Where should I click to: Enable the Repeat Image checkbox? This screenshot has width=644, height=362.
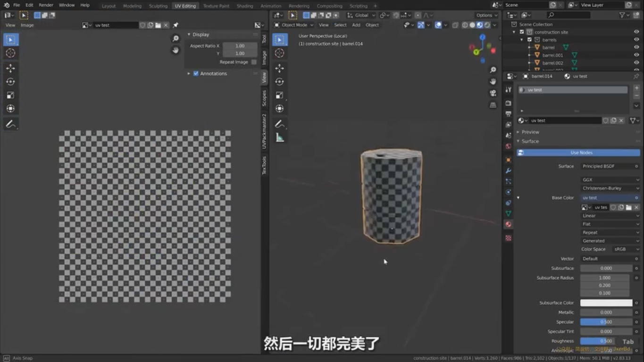click(254, 62)
